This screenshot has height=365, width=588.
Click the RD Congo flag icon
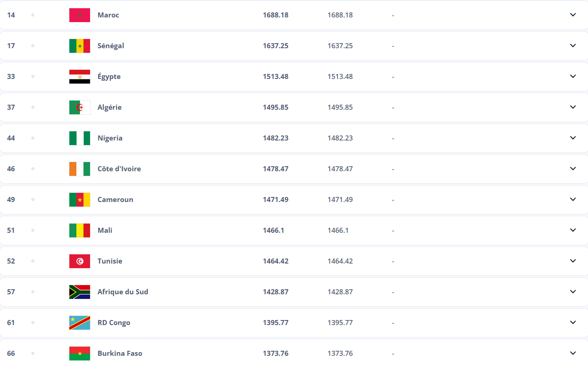[x=79, y=323]
